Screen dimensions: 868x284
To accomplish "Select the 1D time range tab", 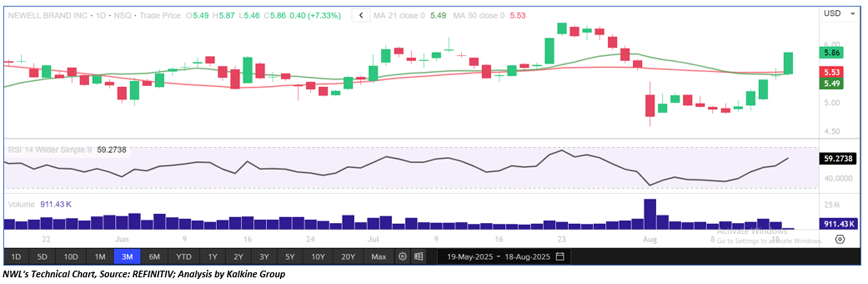I will tap(16, 257).
